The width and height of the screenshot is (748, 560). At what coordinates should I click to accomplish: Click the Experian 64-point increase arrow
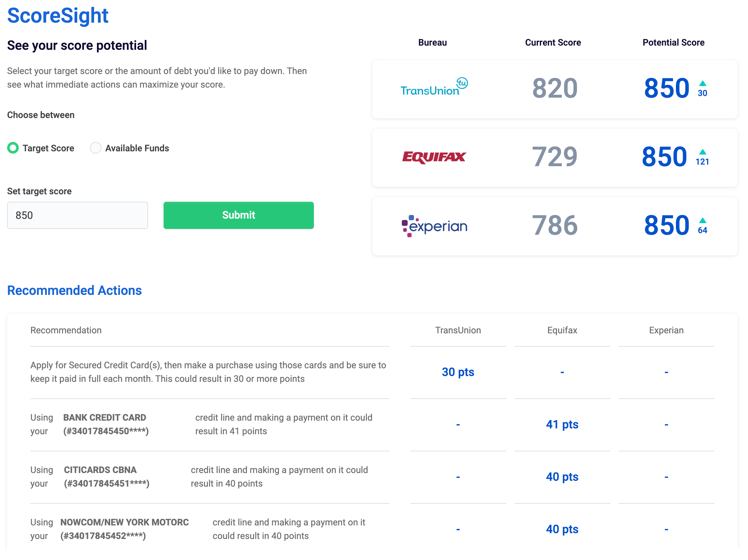tap(702, 221)
